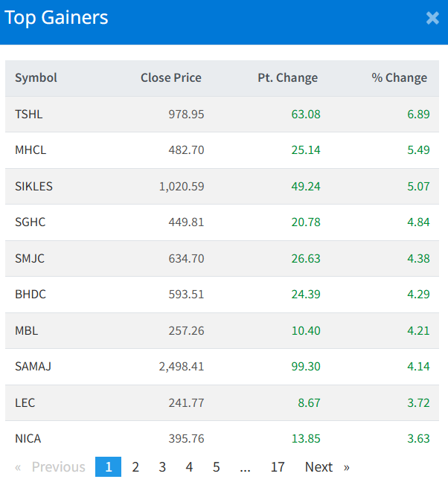Click the pagination ellipsis

click(246, 467)
